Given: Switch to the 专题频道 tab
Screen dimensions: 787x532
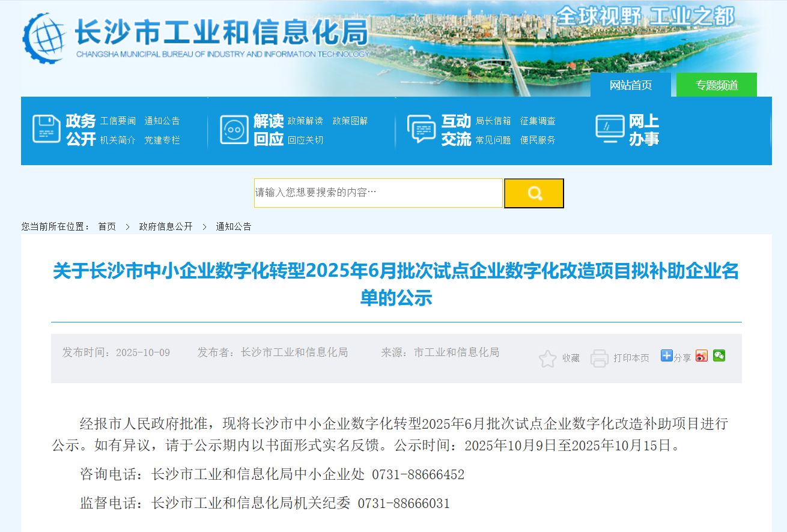Looking at the screenshot, I should [716, 85].
